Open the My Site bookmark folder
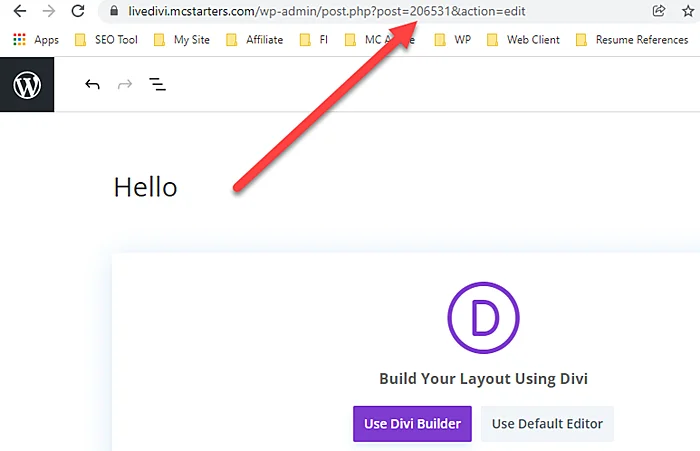This screenshot has width=700, height=451. (182, 40)
